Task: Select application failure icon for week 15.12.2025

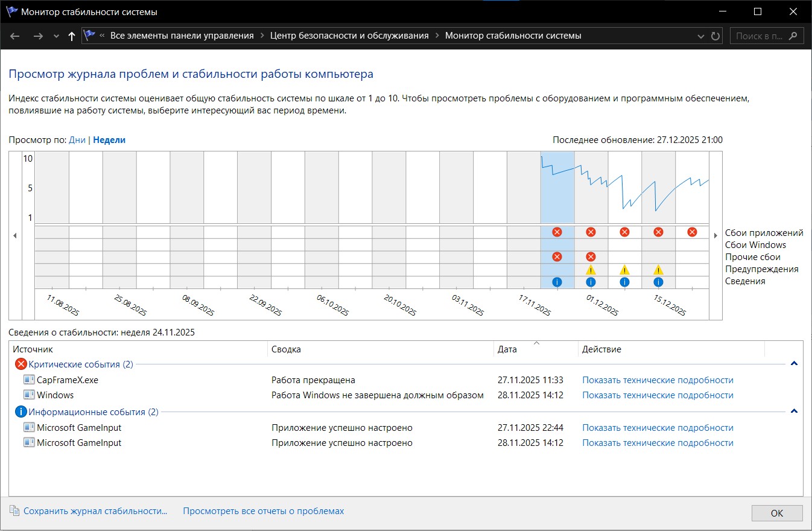Action: [x=658, y=232]
